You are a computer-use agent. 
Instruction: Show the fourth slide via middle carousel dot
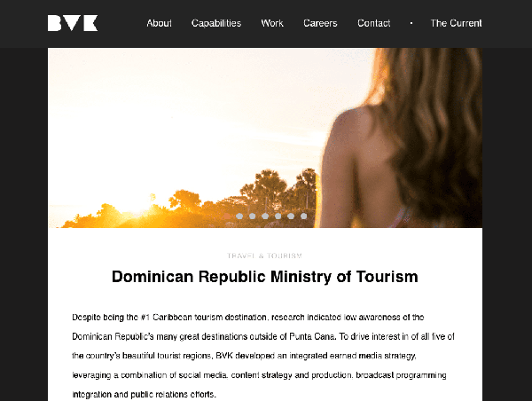[x=265, y=216]
